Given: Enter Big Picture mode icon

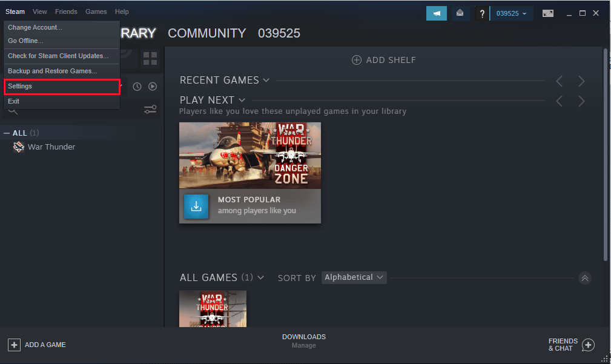Looking at the screenshot, I should point(548,13).
